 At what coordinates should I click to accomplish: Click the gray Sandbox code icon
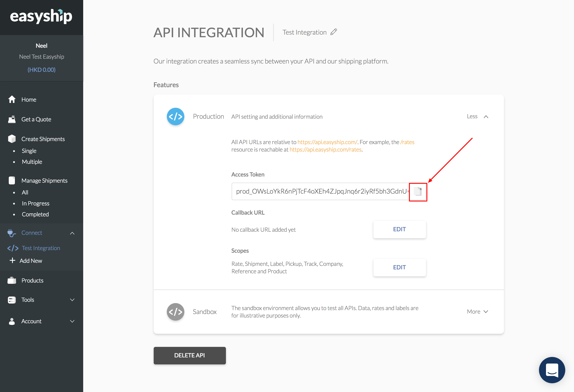[175, 312]
